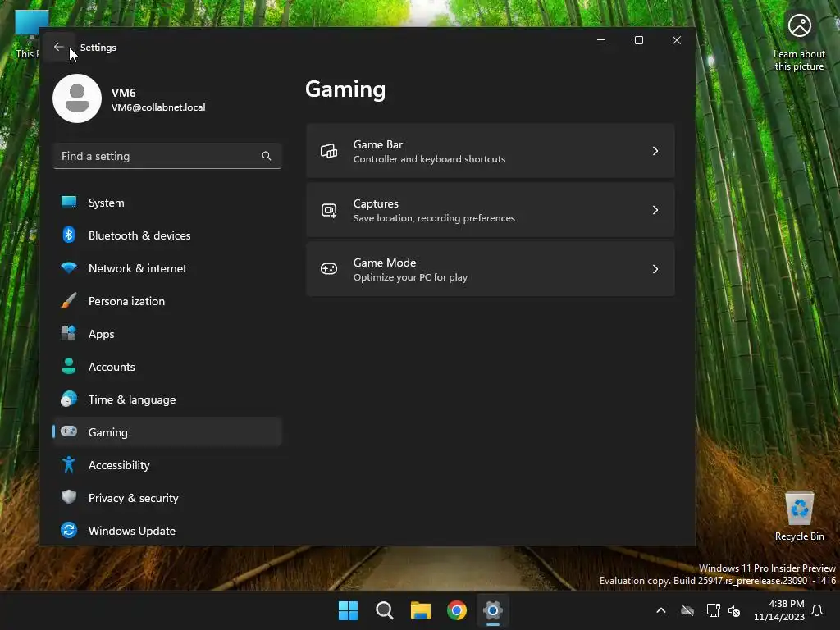Click the Accounts person icon in sidebar
This screenshot has height=630, width=840.
click(69, 366)
